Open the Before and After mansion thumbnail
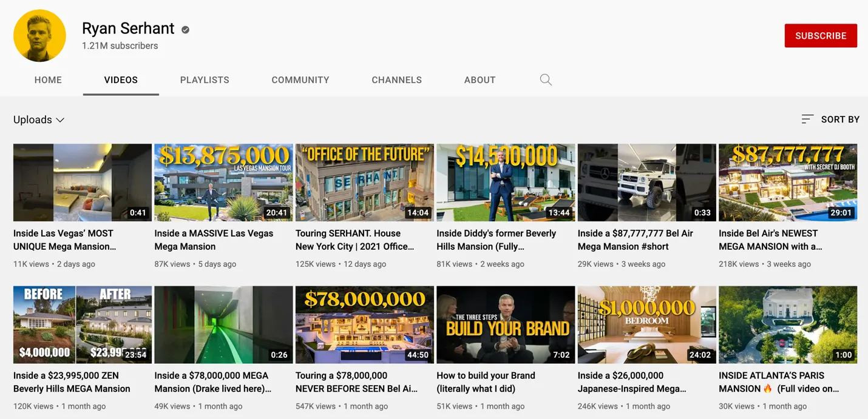 [x=83, y=325]
